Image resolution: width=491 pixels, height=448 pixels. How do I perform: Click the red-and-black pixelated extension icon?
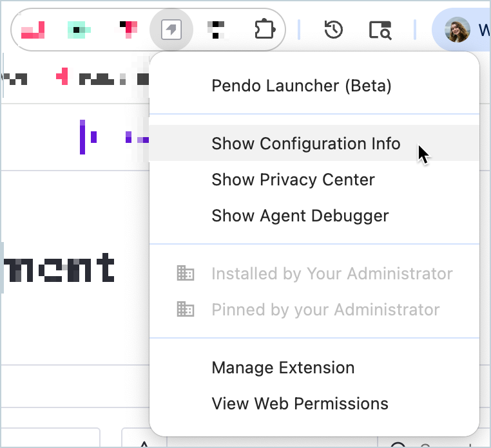128,30
